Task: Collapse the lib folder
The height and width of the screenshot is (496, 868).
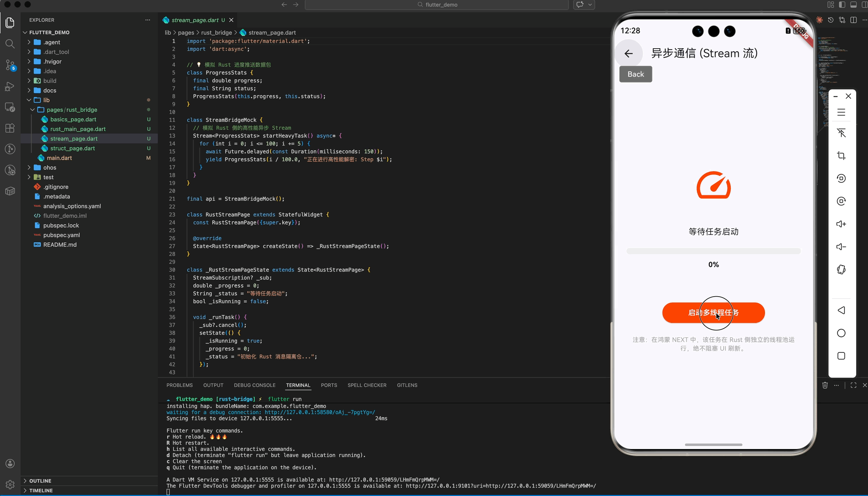Action: (x=46, y=100)
